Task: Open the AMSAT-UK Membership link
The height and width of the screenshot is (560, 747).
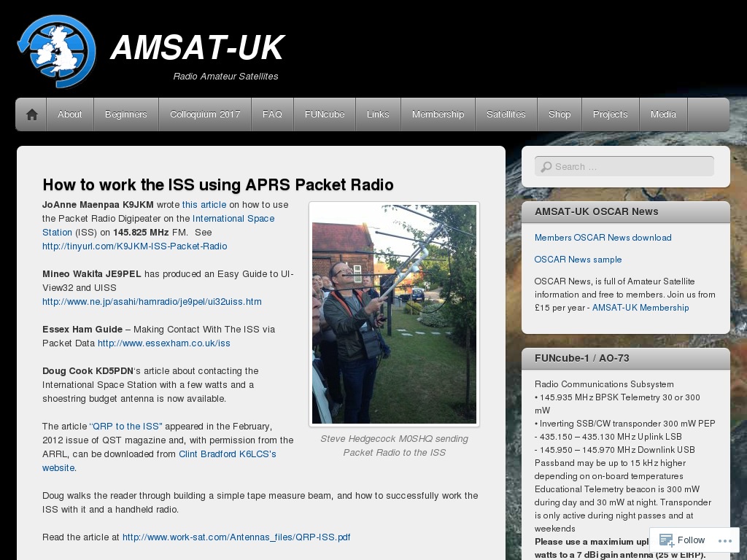Action: click(x=640, y=308)
